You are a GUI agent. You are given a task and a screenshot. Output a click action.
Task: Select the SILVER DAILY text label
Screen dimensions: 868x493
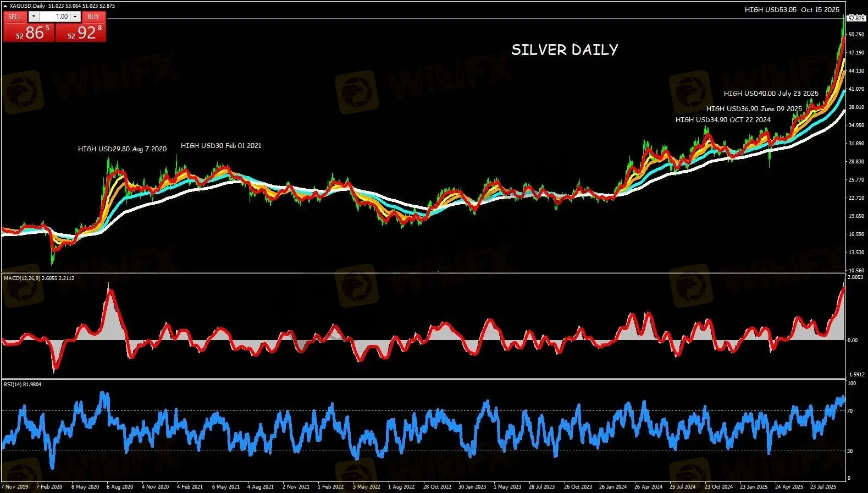tap(565, 50)
